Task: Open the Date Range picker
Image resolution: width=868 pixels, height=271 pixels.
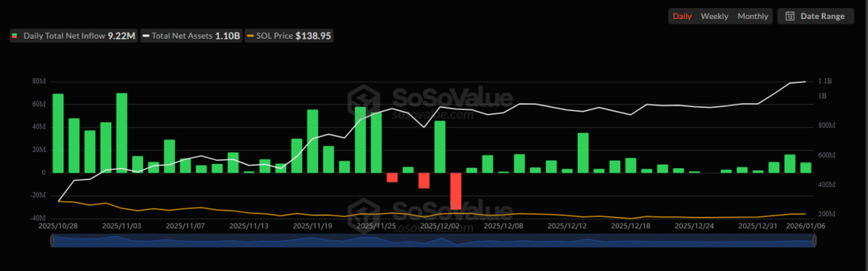Action: click(x=815, y=16)
